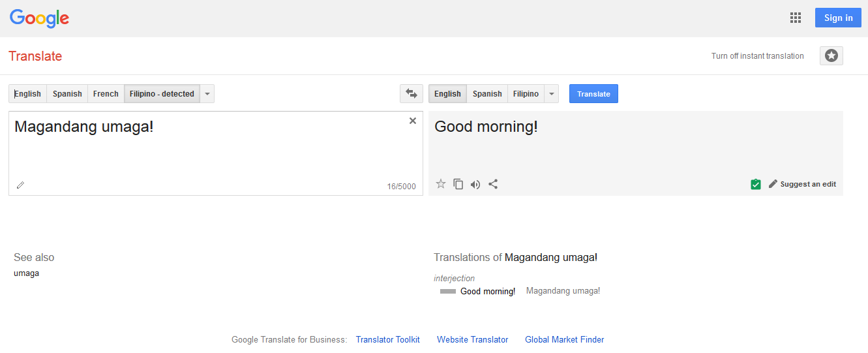Click the blue Translate button
Viewport: 868px width, 353px height.
(593, 94)
